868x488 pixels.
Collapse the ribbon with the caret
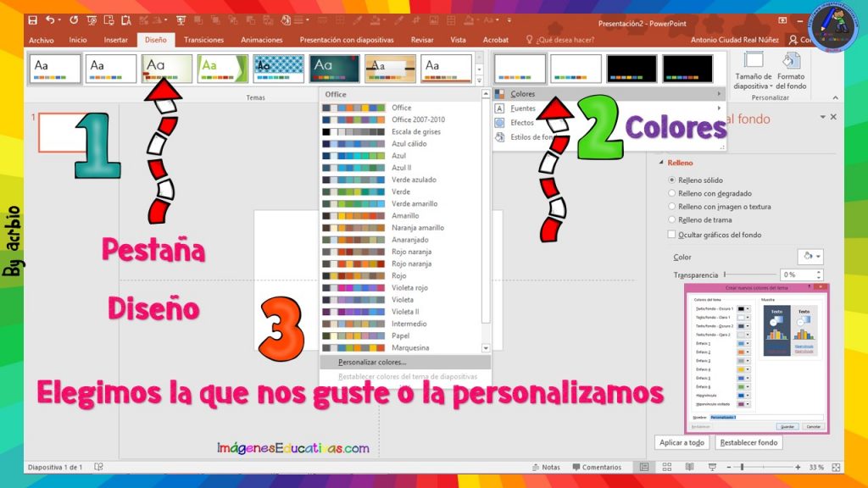click(835, 97)
